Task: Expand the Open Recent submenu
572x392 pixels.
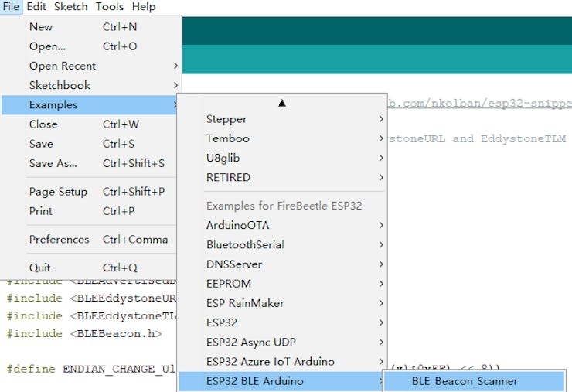Action: tap(90, 66)
